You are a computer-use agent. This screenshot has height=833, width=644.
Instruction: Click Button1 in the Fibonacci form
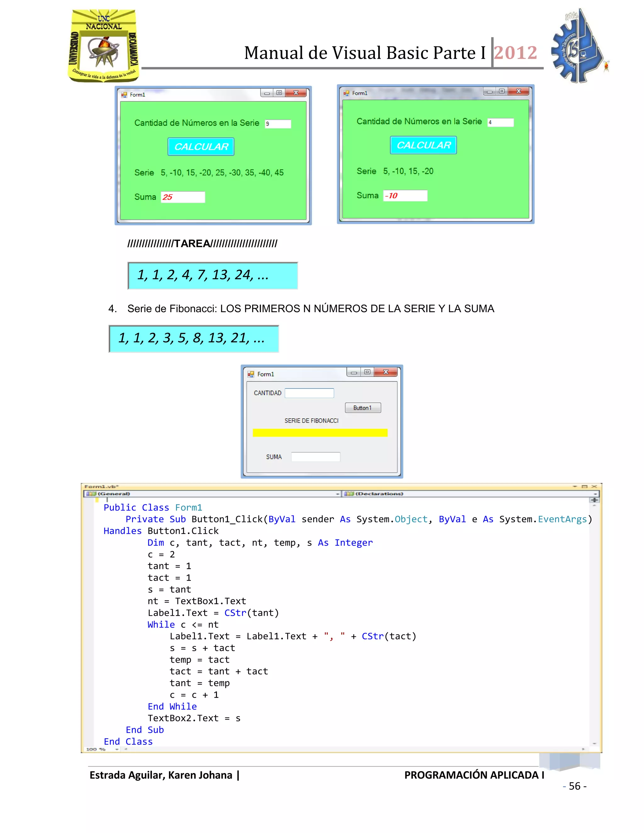pyautogui.click(x=363, y=408)
